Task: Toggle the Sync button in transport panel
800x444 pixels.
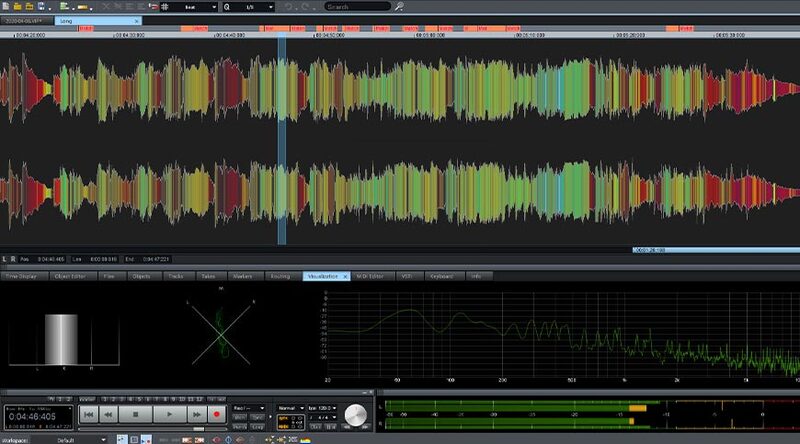Action: (x=259, y=417)
